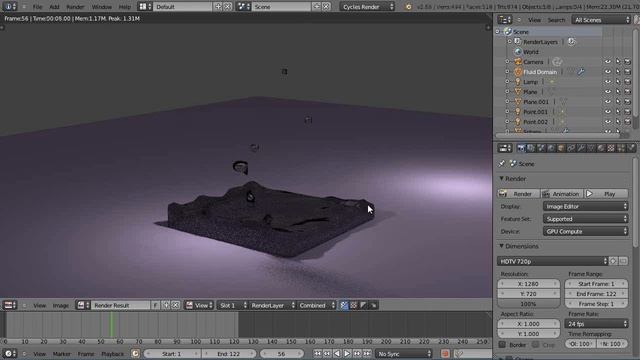Select Physics properties tab icon

(x=631, y=148)
